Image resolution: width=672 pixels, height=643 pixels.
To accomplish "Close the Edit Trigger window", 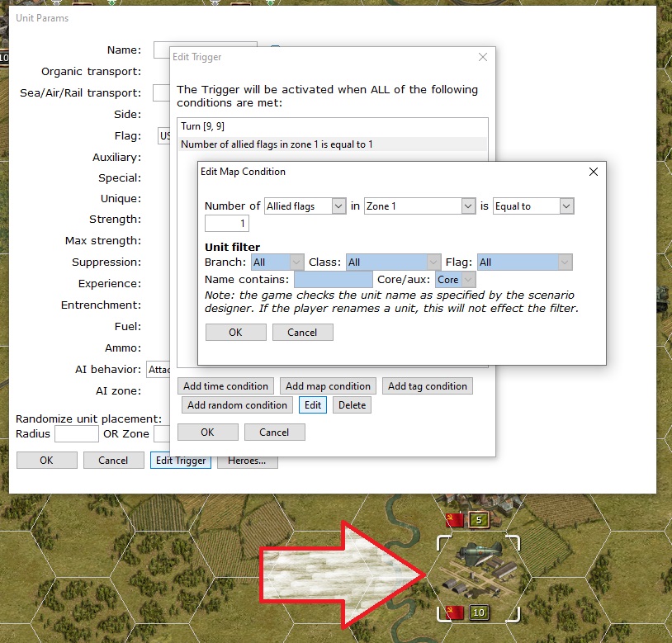I will coord(483,57).
